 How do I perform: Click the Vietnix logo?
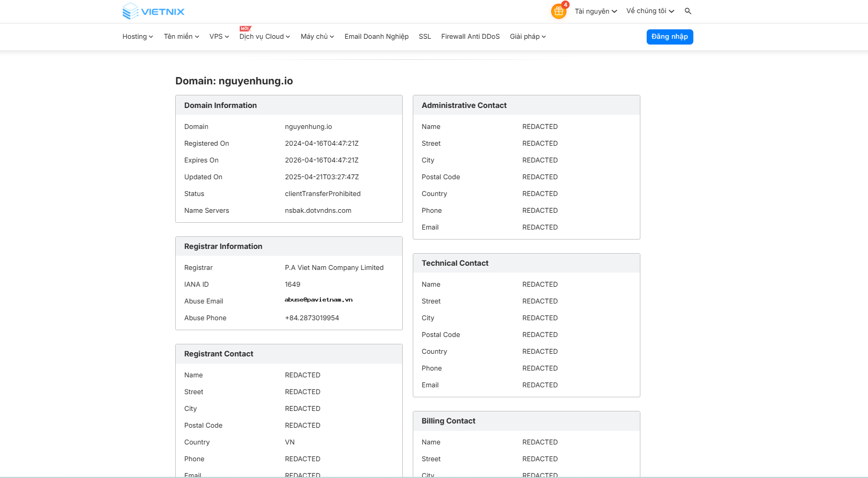click(153, 11)
